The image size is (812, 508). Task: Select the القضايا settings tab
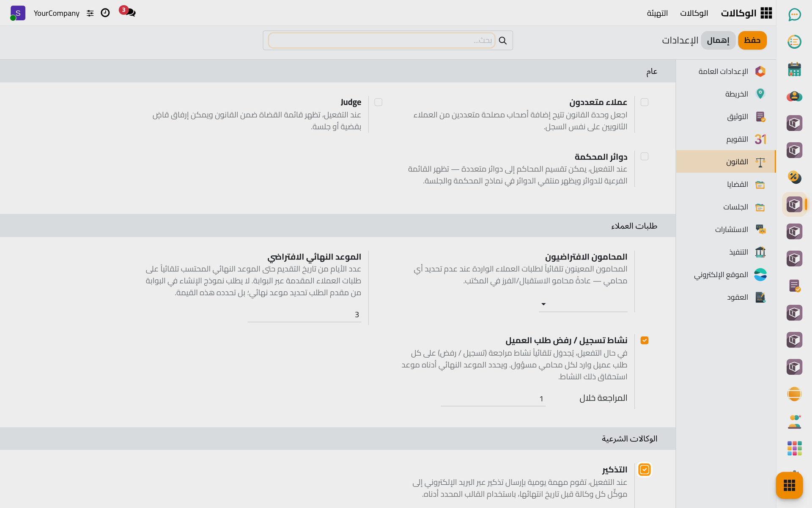tap(726, 184)
